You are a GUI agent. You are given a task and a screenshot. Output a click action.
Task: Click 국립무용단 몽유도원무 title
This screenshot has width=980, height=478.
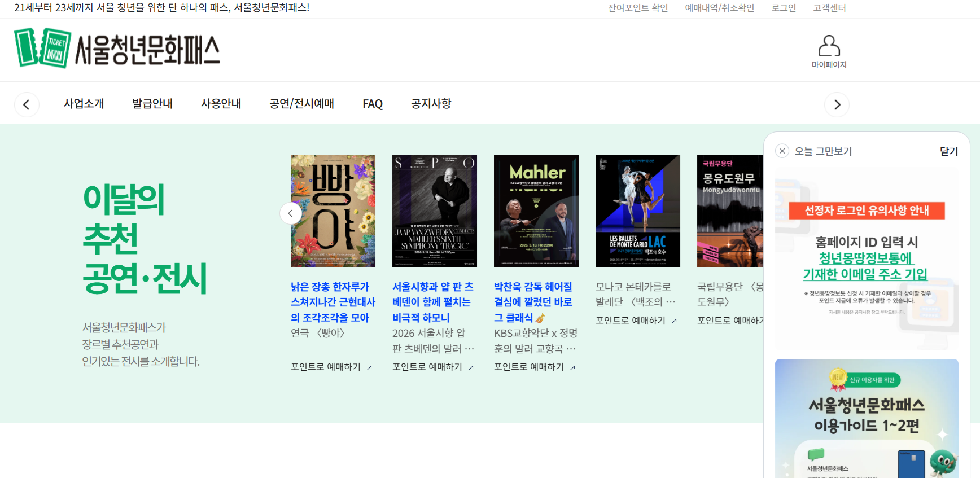pyautogui.click(x=730, y=295)
